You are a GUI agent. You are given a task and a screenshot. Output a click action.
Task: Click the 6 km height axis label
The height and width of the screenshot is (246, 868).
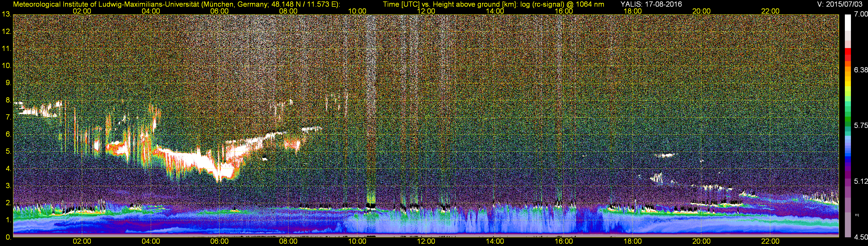click(x=8, y=135)
